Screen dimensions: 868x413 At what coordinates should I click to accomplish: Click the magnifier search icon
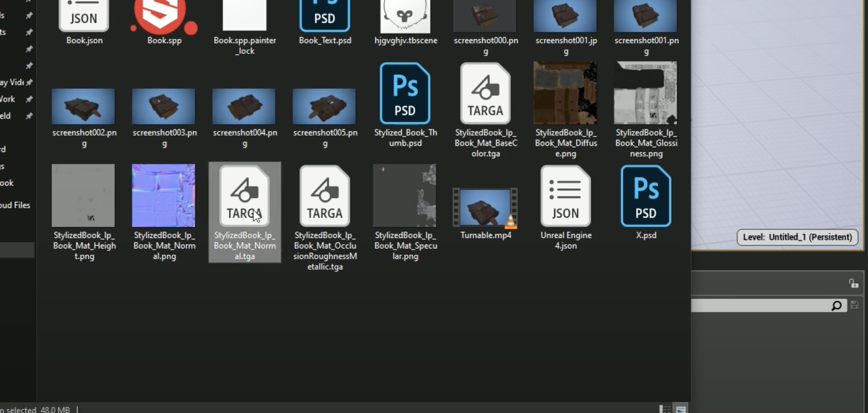pyautogui.click(x=837, y=306)
